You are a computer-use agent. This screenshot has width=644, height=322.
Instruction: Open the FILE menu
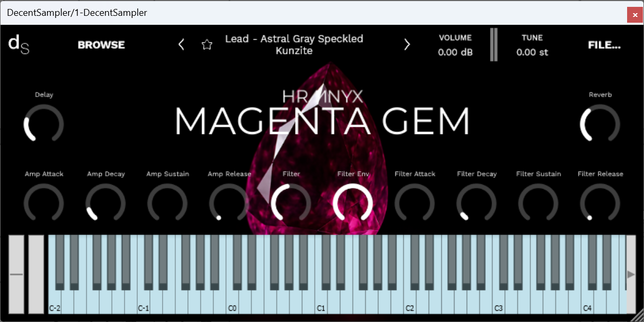(x=604, y=45)
